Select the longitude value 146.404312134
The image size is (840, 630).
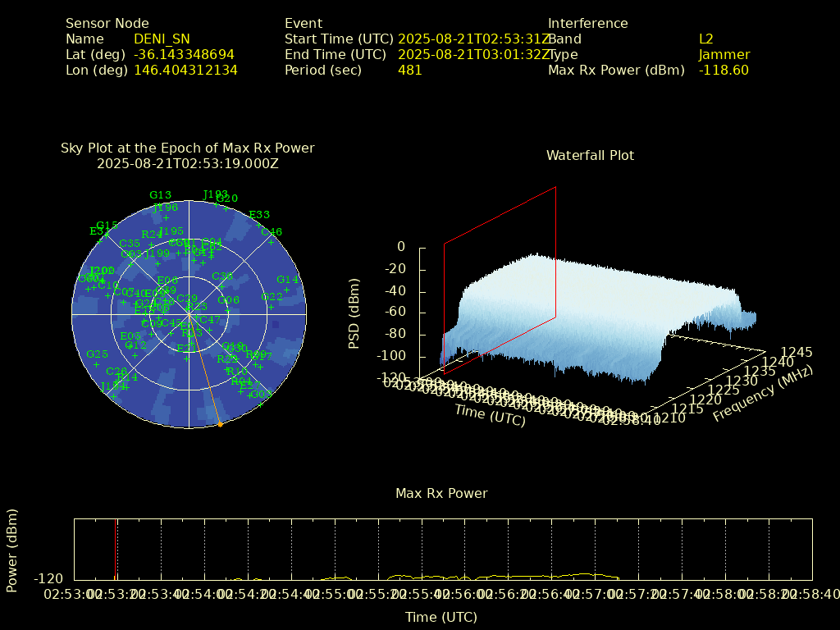click(185, 71)
